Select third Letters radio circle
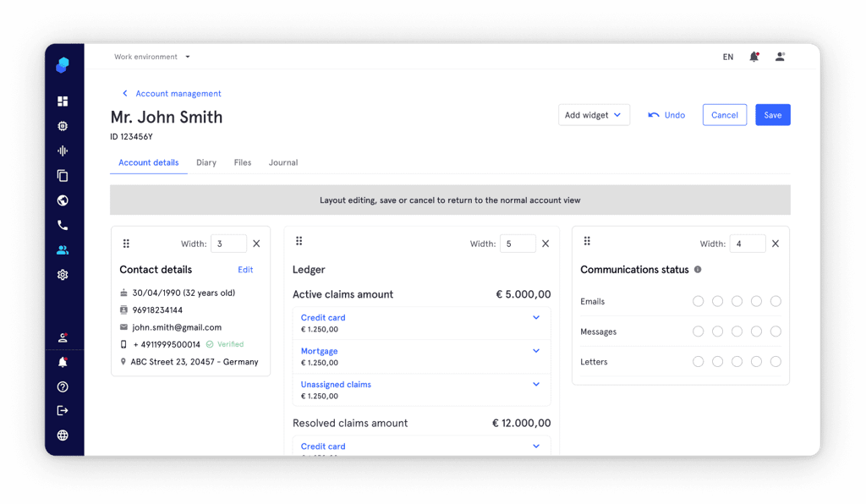 pyautogui.click(x=737, y=362)
